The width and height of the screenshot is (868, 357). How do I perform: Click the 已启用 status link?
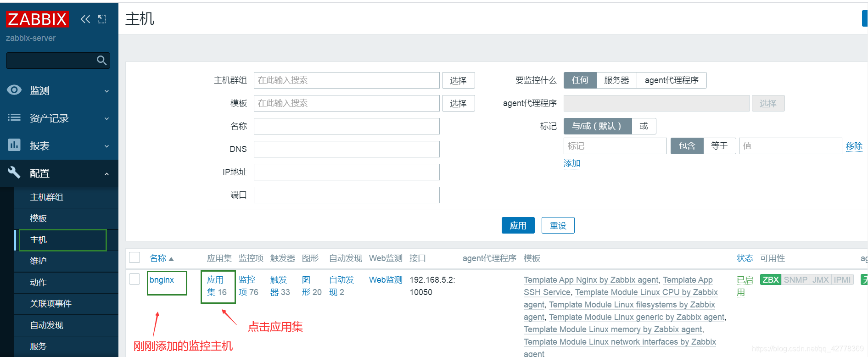745,286
